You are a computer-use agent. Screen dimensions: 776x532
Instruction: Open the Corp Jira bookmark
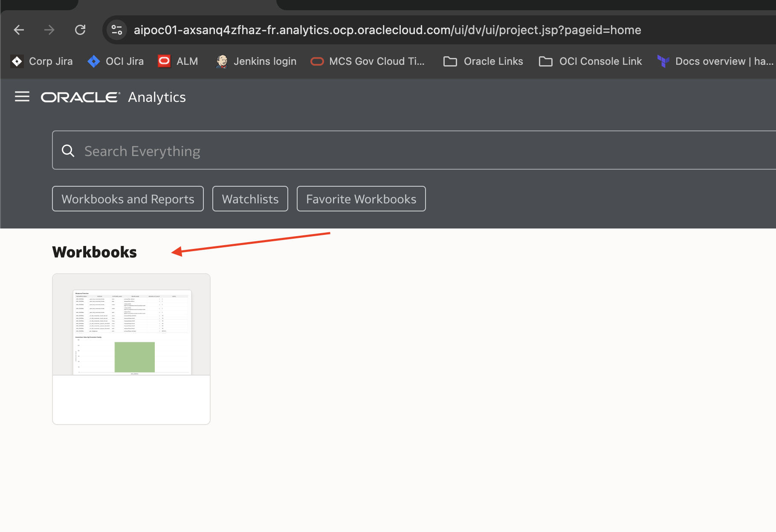click(42, 61)
